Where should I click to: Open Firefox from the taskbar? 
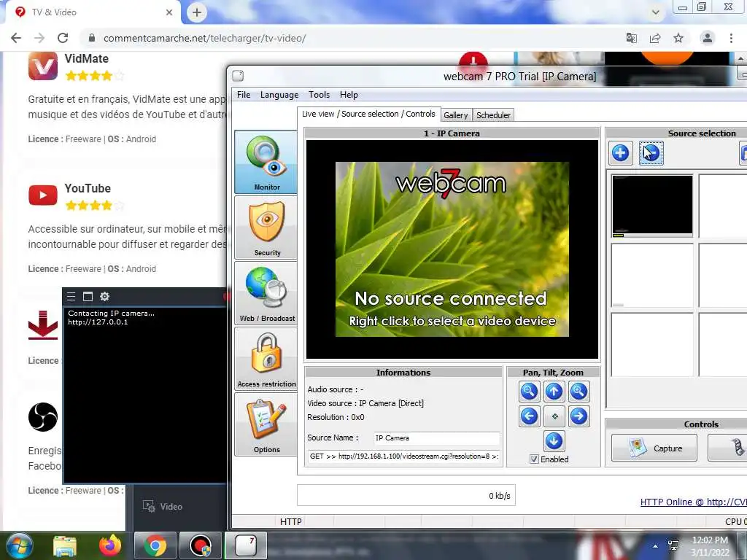[110, 545]
